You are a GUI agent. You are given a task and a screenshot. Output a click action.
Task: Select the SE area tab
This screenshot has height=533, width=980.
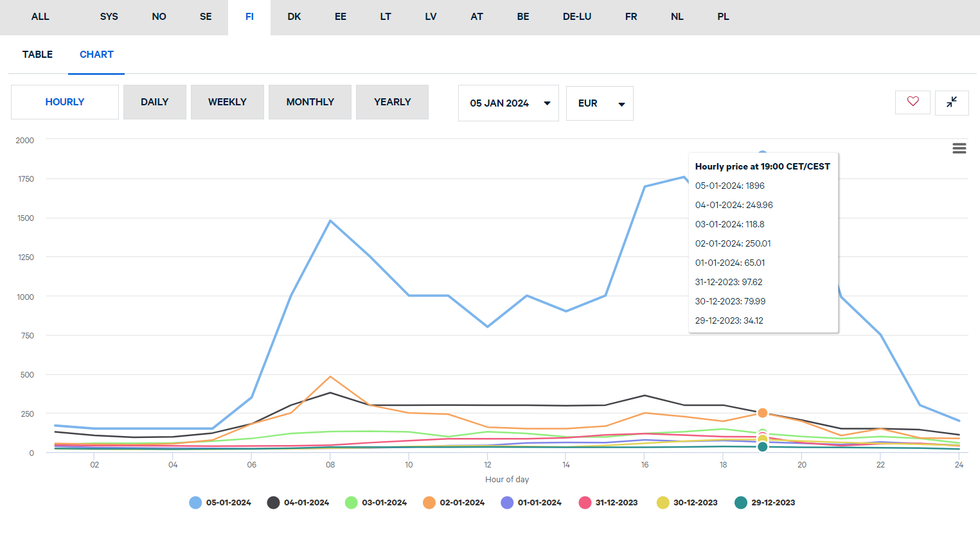coord(206,17)
